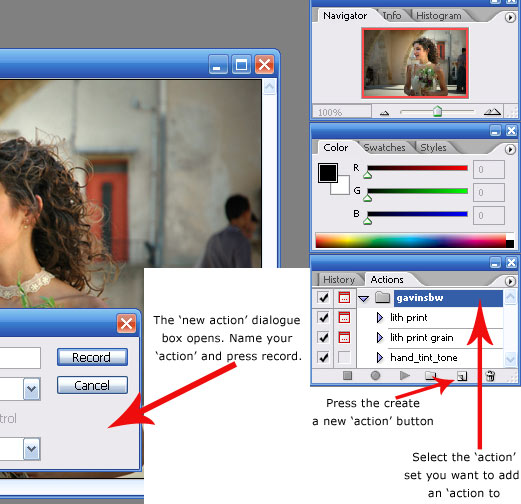Click the R value input field

coord(489,170)
